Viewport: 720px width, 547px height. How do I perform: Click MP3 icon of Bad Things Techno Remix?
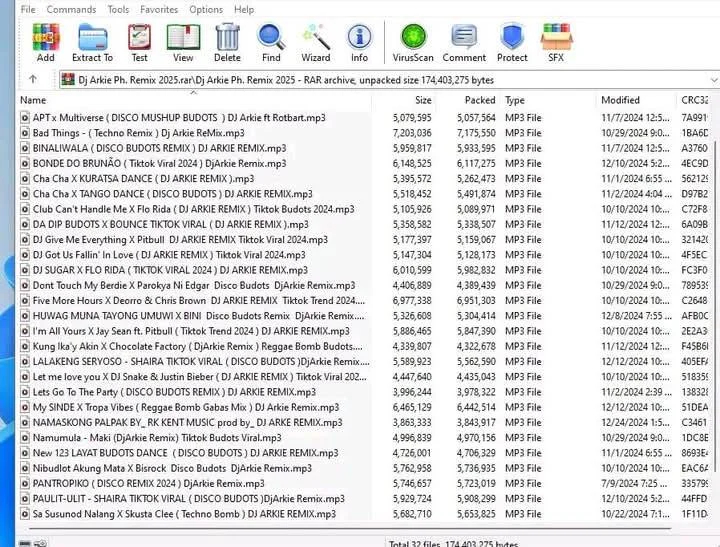point(25,133)
